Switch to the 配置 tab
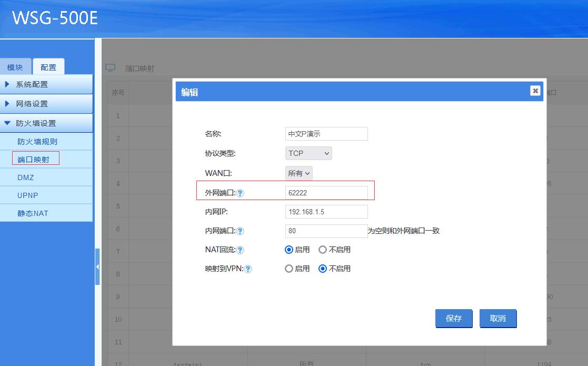 (48, 66)
